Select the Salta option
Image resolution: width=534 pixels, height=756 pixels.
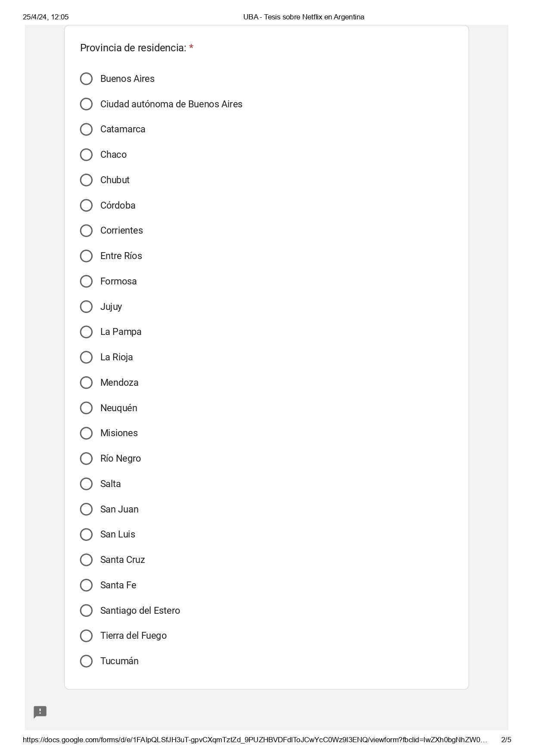86,484
